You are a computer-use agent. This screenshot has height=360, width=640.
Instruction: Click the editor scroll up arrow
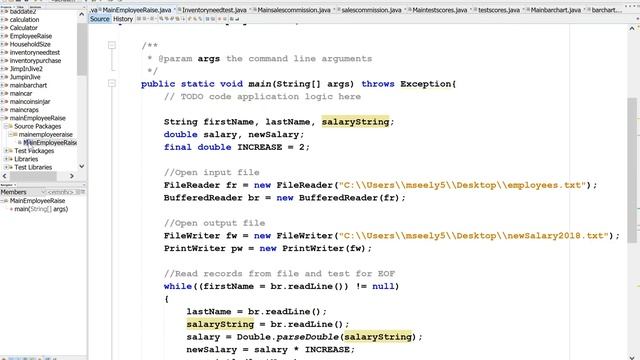[x=632, y=28]
